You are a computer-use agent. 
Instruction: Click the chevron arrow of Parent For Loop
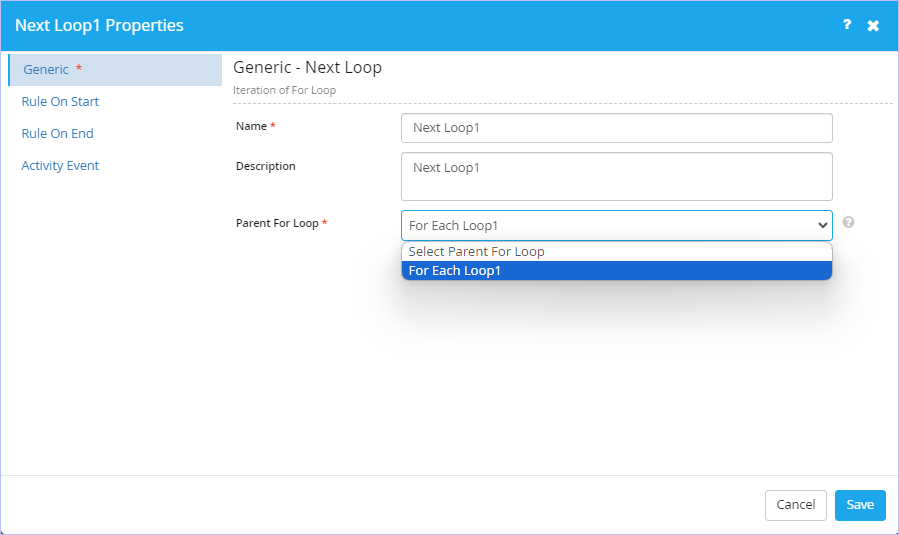coord(822,225)
